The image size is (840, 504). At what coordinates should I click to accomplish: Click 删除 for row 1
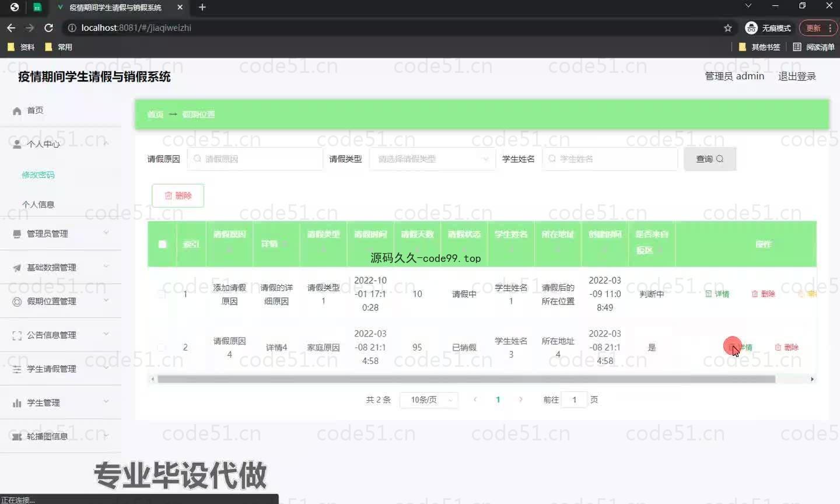[764, 294]
